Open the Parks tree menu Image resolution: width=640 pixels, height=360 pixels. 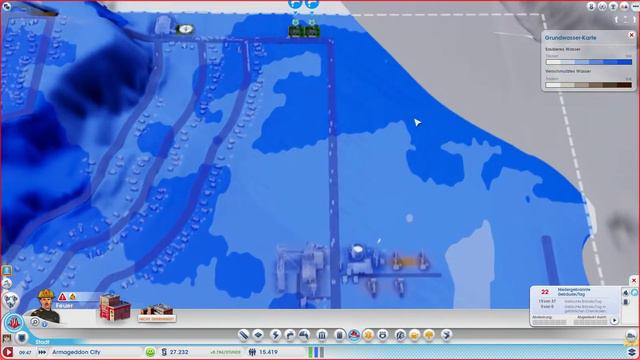click(429, 335)
